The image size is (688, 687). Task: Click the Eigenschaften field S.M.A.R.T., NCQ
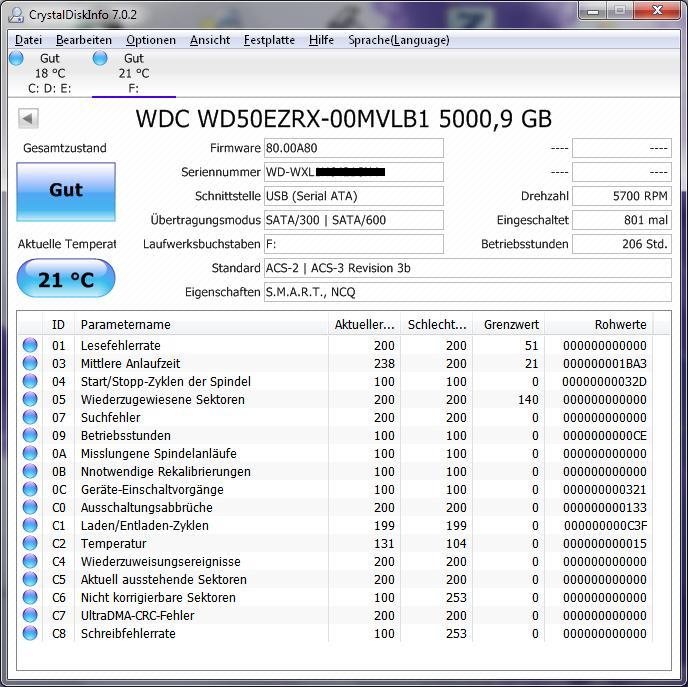coord(468,292)
